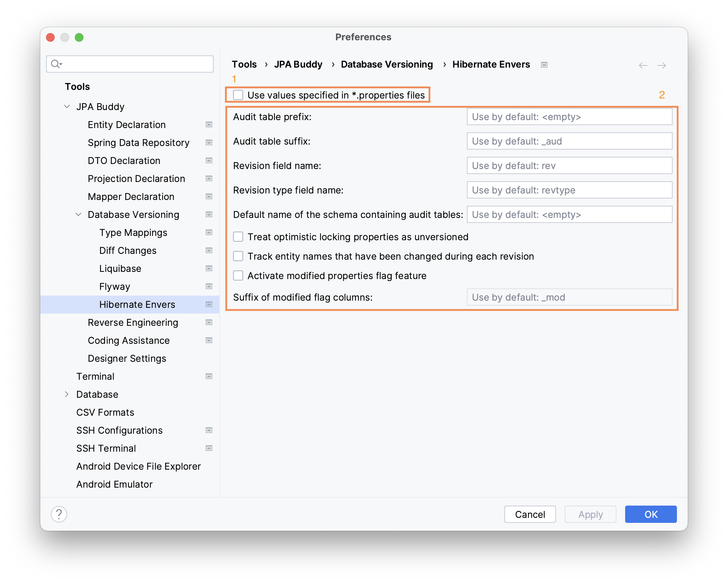Go forward with the right arrow
The image size is (728, 584).
[662, 65]
